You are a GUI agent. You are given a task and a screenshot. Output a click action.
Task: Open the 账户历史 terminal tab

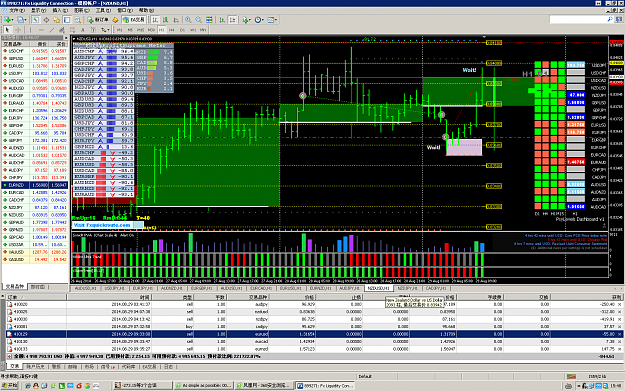click(x=35, y=366)
